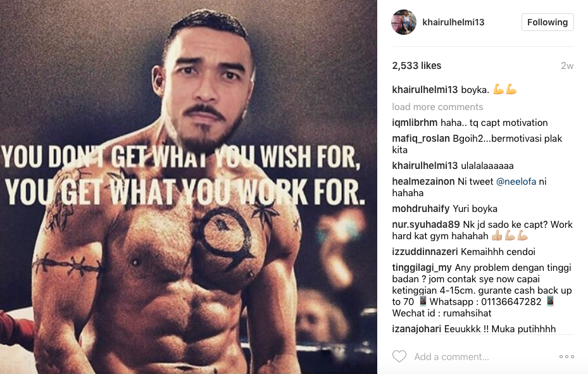The image size is (588, 374).
Task: View the 2,533 likes list
Action: click(416, 66)
